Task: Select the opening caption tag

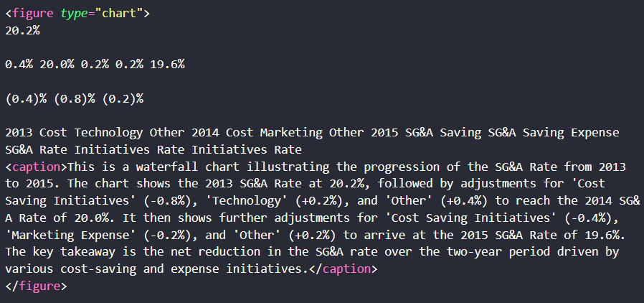Action: click(36, 167)
